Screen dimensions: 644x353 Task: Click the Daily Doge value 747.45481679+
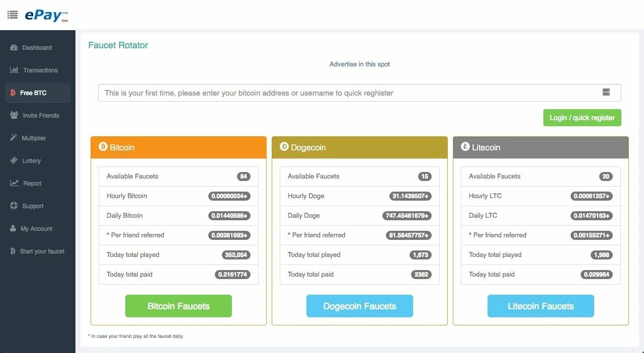tap(407, 216)
